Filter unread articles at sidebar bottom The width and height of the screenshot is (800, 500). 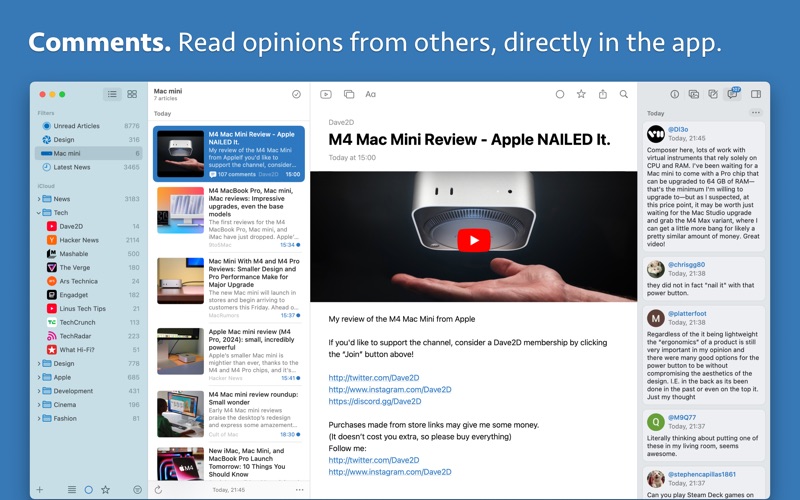[x=88, y=490]
